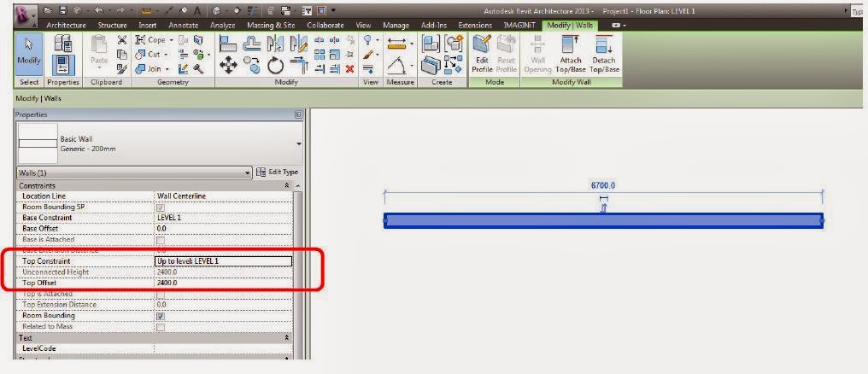Delete the selected element with the red X
This screenshot has height=374, width=868.
[x=349, y=69]
